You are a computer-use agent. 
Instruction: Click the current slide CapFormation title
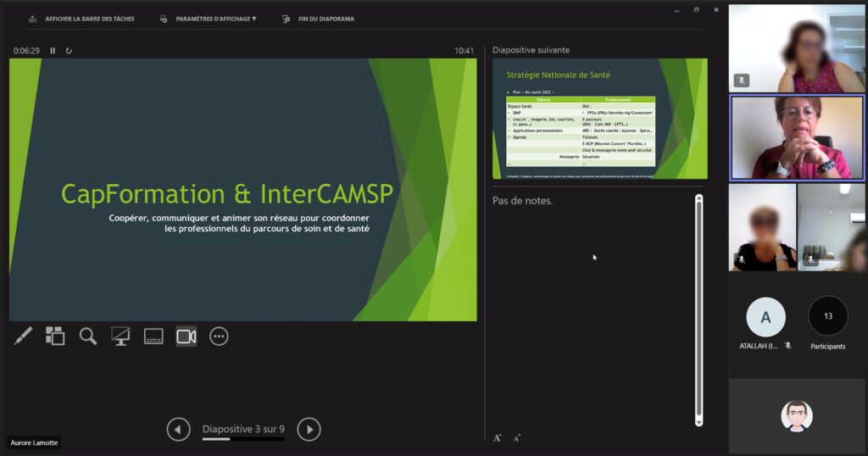point(227,194)
